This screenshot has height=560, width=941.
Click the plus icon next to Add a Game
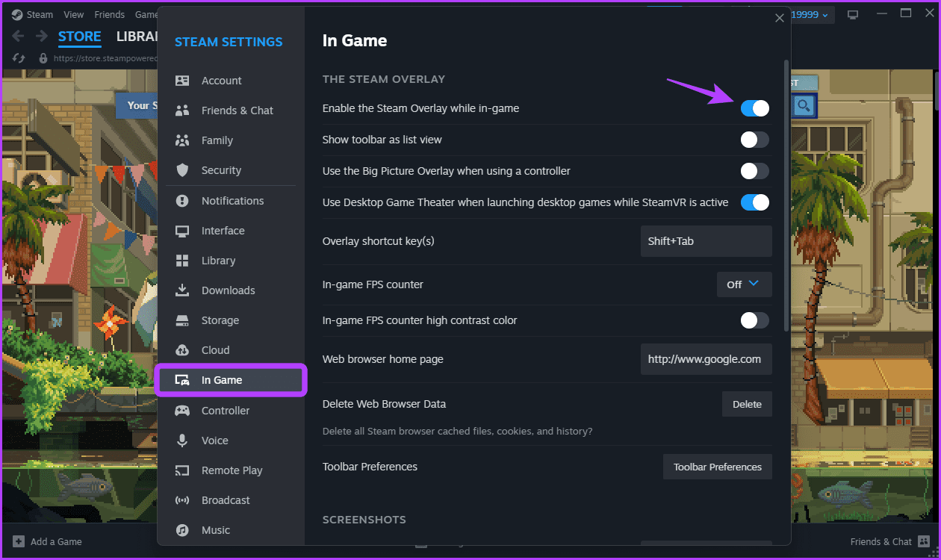pos(18,541)
